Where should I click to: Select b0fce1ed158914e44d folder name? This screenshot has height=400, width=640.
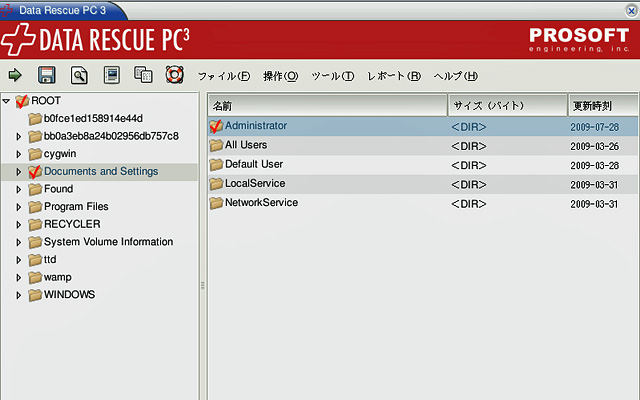click(x=93, y=118)
